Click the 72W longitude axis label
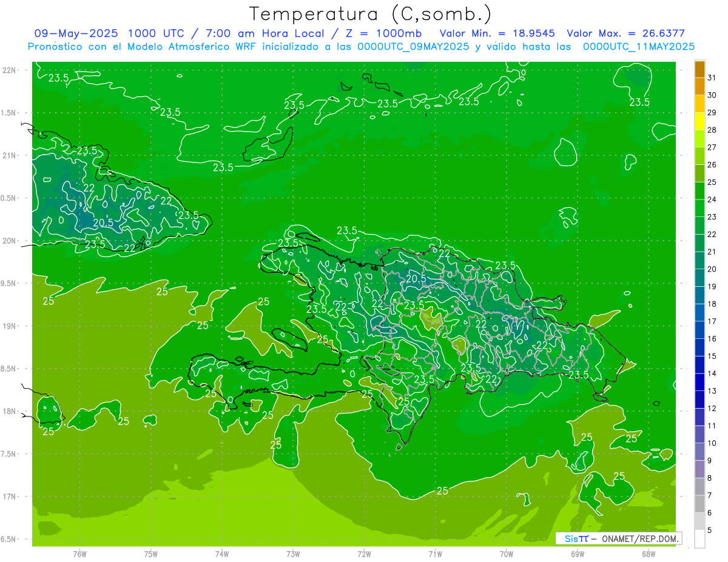The image size is (728, 562). [364, 554]
